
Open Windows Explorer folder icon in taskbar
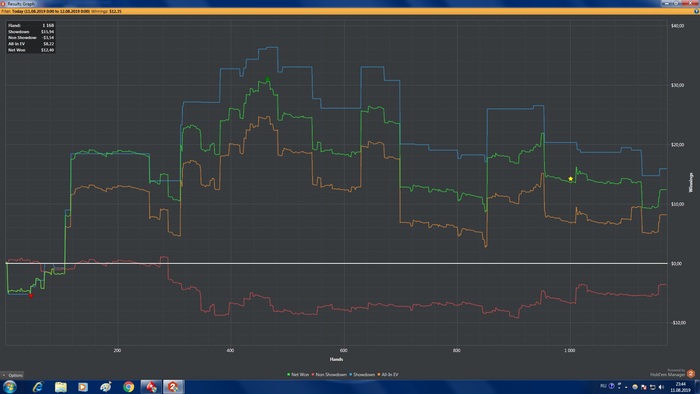(61, 387)
